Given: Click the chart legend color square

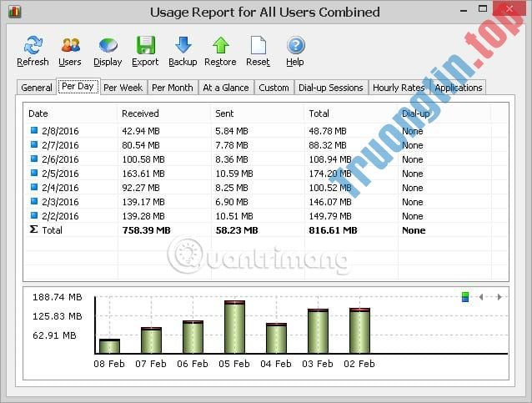Looking at the screenshot, I should pos(465,296).
